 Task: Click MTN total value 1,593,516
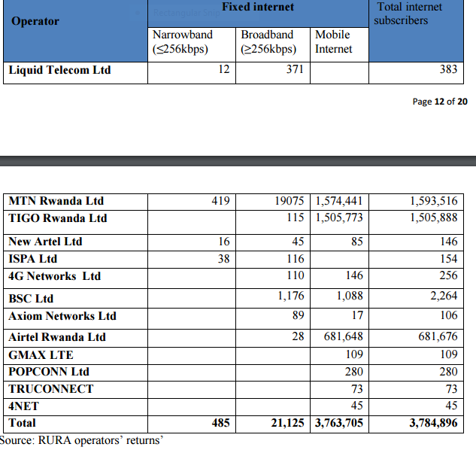434,201
